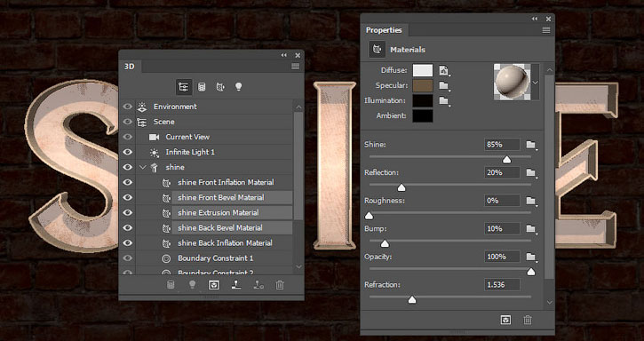Select the Environment row
This screenshot has height=341, width=644.
click(x=214, y=107)
